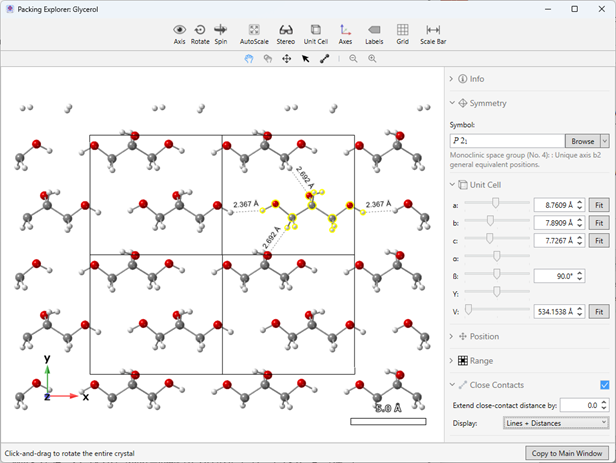
Task: Collapse the Symmetry section header
Action: click(488, 103)
